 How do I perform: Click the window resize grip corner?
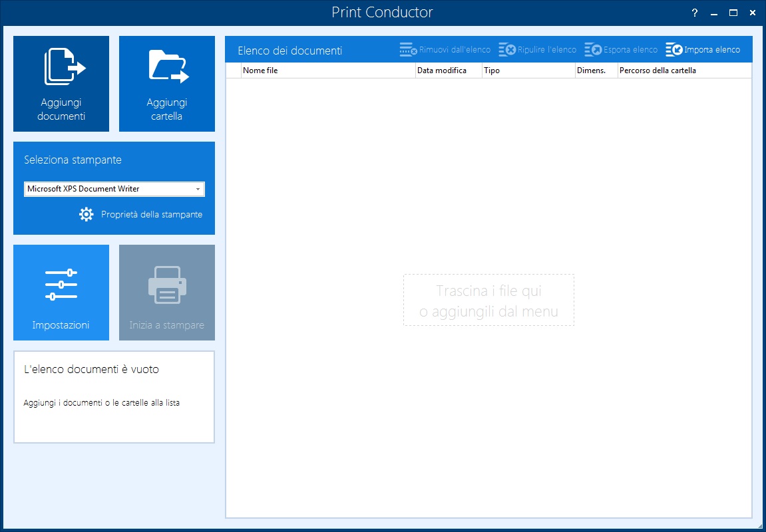coord(761,527)
